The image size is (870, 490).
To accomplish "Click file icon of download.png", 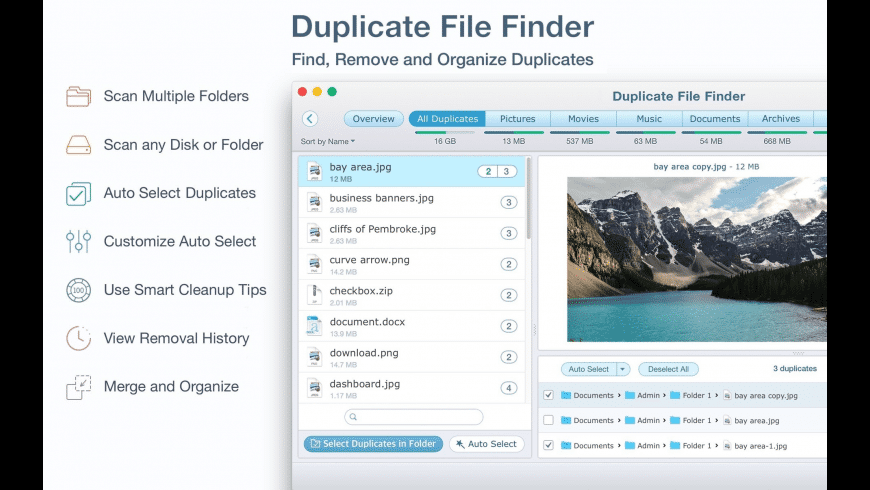I will pyautogui.click(x=315, y=357).
